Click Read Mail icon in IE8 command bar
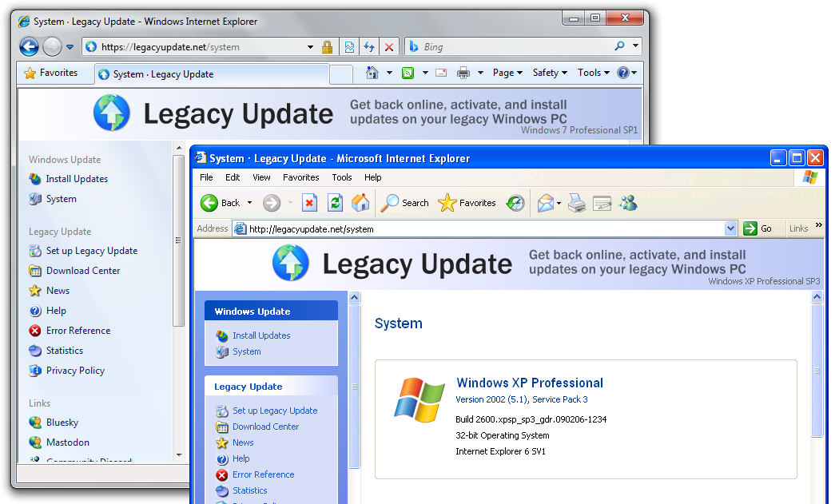 pyautogui.click(x=441, y=73)
